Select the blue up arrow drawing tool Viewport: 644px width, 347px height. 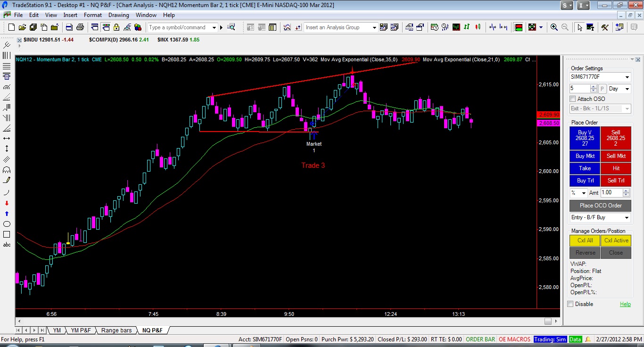(7, 213)
